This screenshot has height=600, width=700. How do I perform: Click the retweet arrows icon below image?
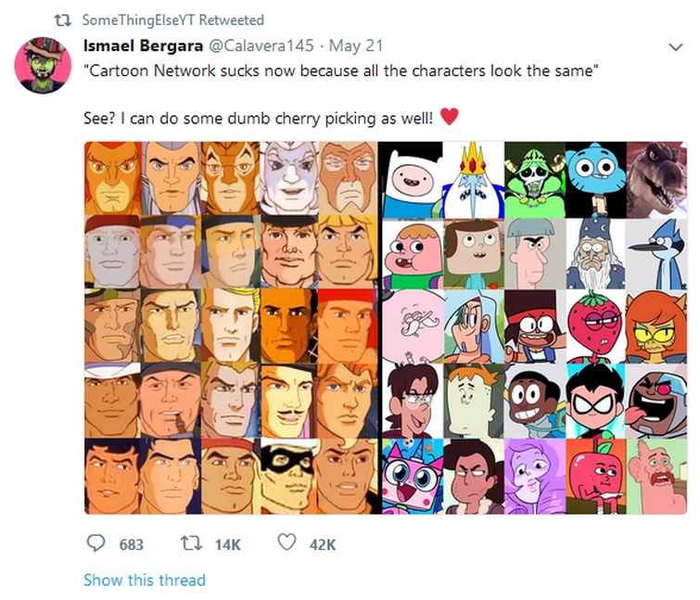coord(190,543)
